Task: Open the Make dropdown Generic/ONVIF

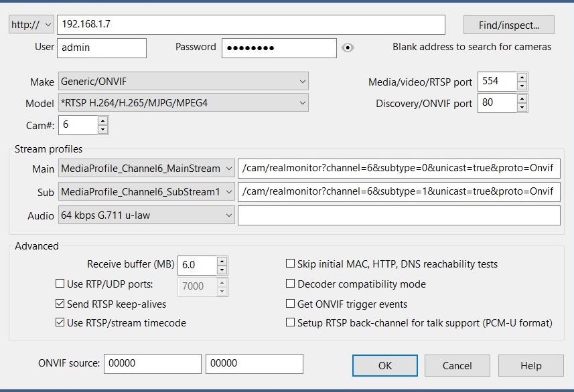Action: click(x=184, y=81)
